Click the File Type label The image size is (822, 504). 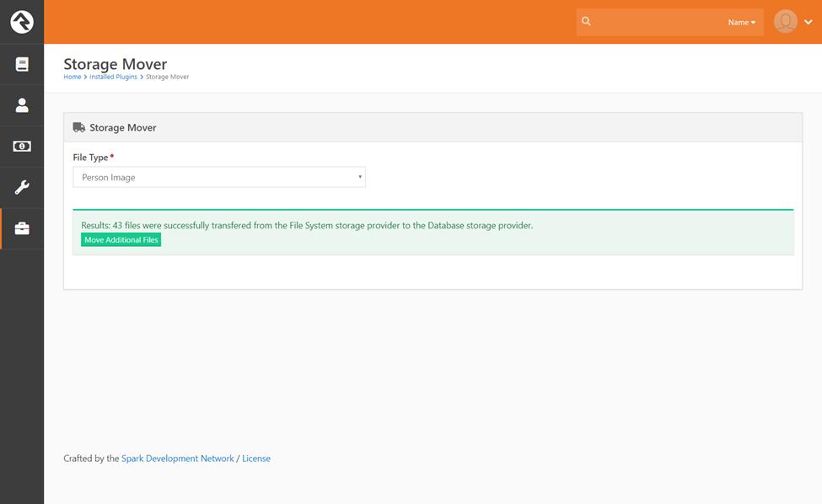(90, 157)
